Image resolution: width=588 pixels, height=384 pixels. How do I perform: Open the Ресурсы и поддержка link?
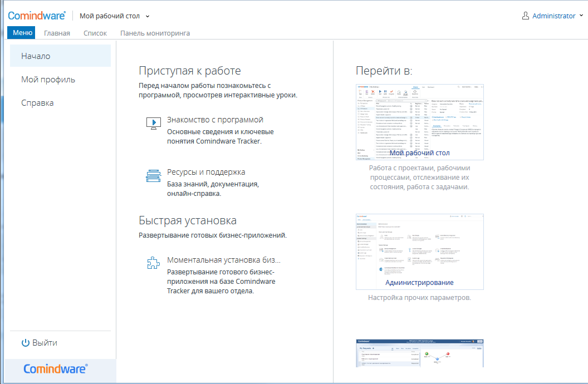[206, 172]
